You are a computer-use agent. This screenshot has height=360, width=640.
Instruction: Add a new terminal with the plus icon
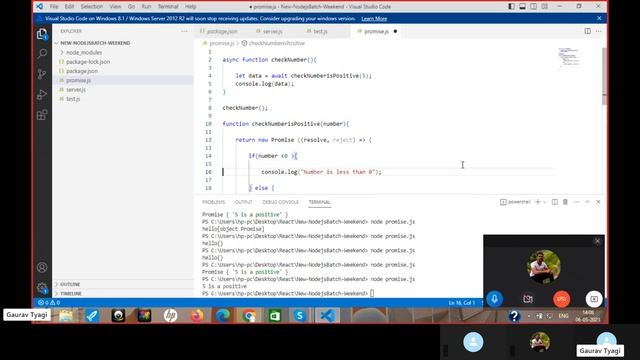538,202
